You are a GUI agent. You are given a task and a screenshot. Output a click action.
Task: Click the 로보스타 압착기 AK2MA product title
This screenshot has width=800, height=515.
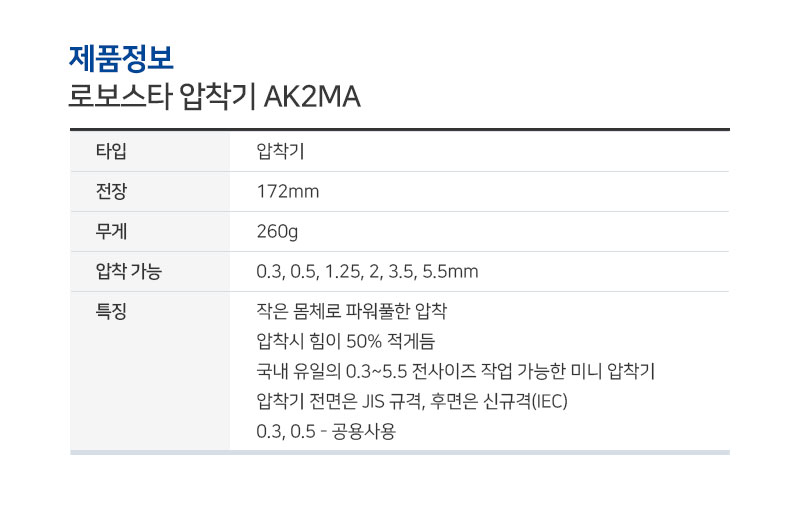tap(214, 96)
